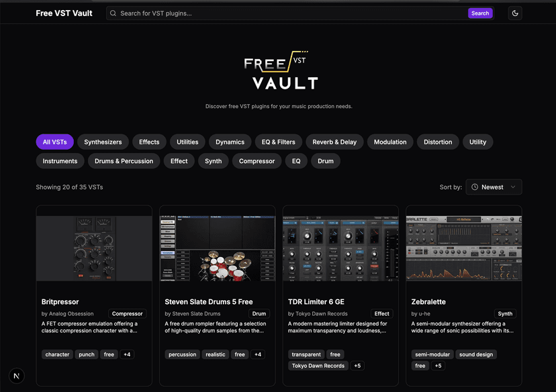Open the Zebralette title link
Screen dimensions: 556x392
click(428, 301)
